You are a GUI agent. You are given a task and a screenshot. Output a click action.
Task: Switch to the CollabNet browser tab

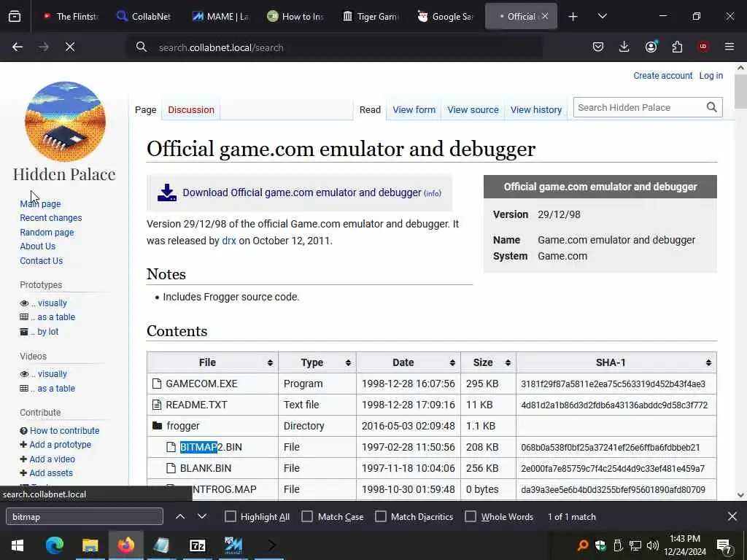[x=144, y=17]
